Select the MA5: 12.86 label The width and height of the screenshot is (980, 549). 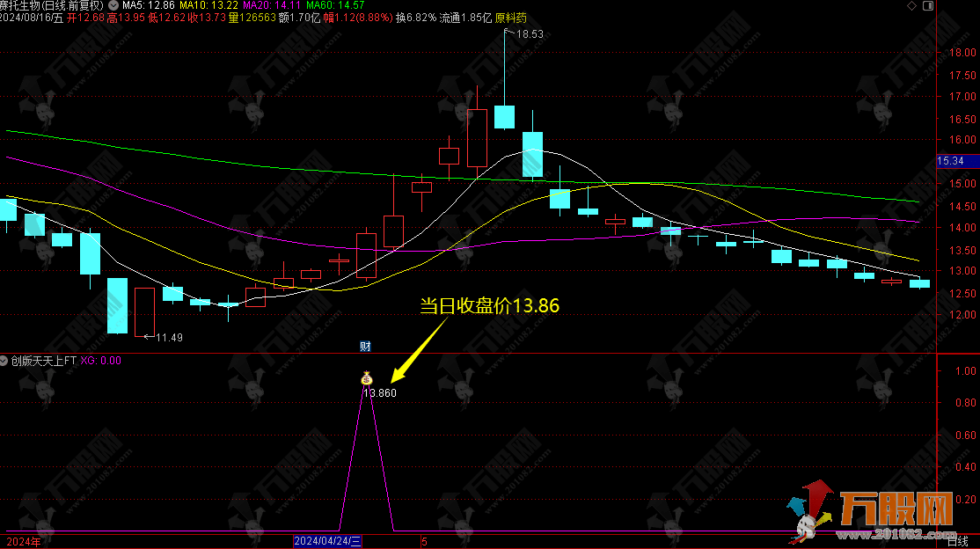(x=149, y=5)
